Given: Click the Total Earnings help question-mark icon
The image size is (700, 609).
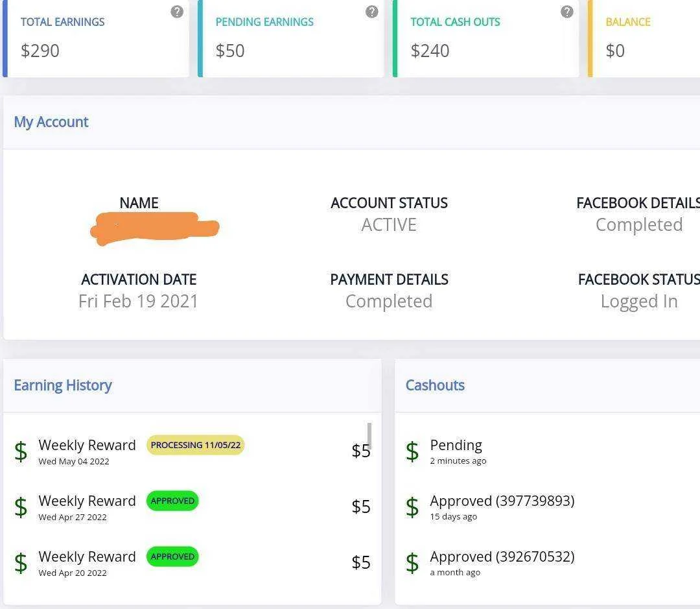Looking at the screenshot, I should click(x=177, y=12).
